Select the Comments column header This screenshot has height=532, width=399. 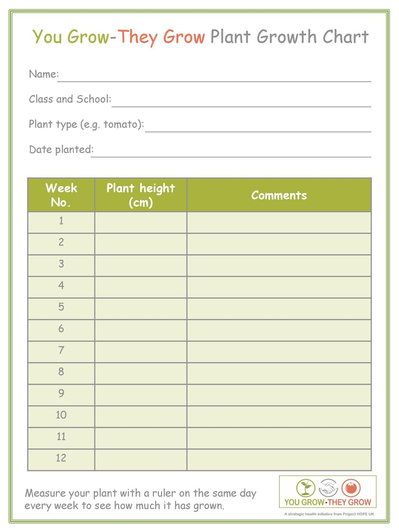tap(279, 195)
